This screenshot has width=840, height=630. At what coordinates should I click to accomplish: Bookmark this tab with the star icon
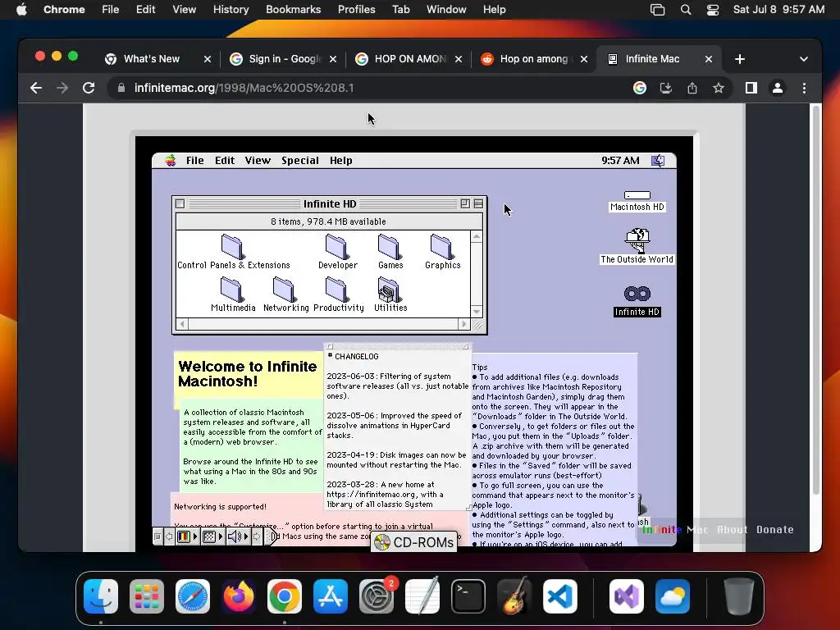pos(719,88)
